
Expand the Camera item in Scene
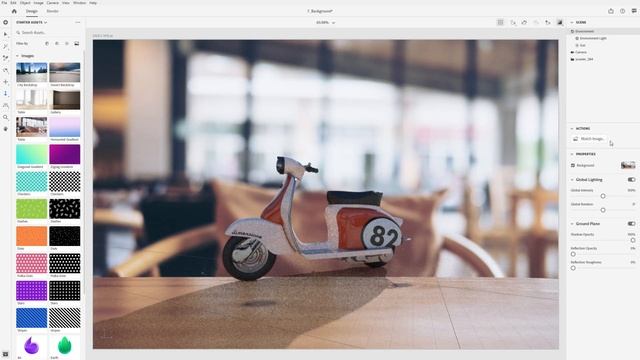(572, 52)
